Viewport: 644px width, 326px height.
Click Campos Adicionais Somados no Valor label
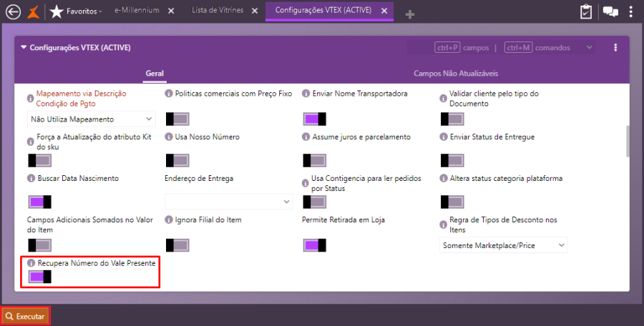click(90, 224)
